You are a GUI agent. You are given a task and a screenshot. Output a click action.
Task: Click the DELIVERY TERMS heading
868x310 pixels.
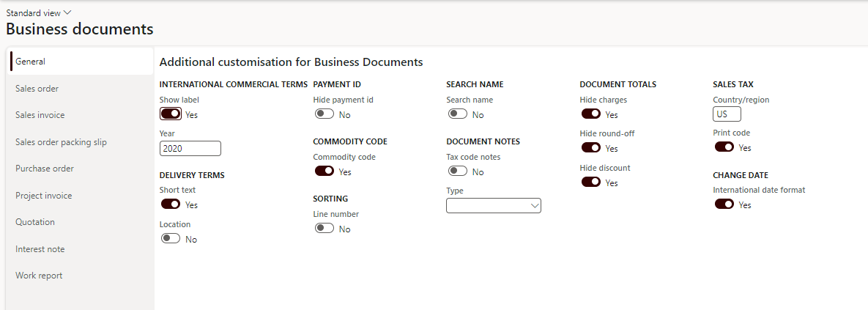click(x=192, y=175)
